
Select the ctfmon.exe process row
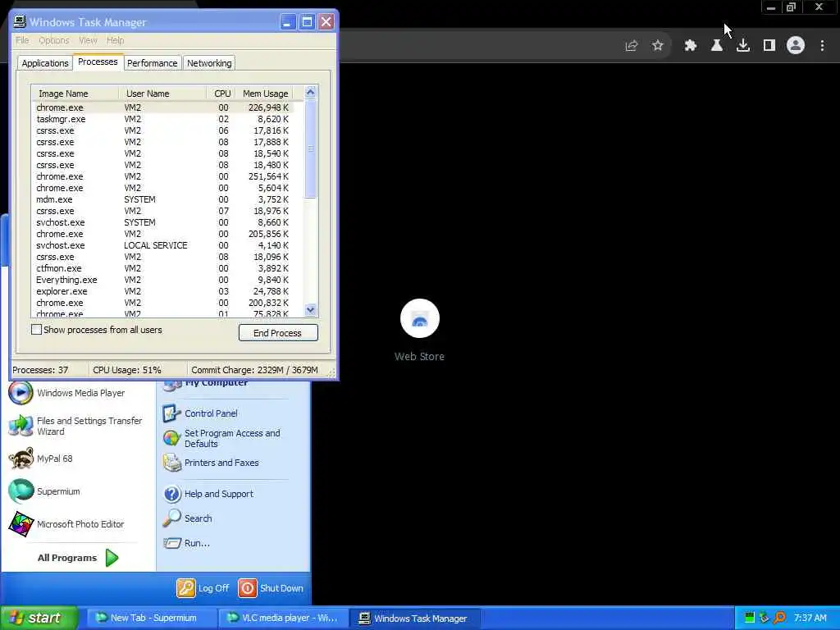[x=163, y=268]
